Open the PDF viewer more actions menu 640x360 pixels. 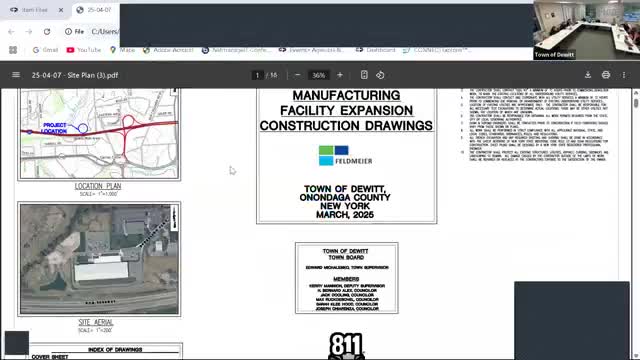click(624, 75)
